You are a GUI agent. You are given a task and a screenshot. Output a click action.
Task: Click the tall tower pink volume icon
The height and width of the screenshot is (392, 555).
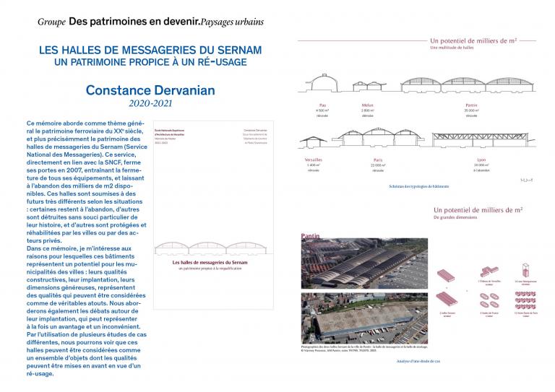(525, 271)
